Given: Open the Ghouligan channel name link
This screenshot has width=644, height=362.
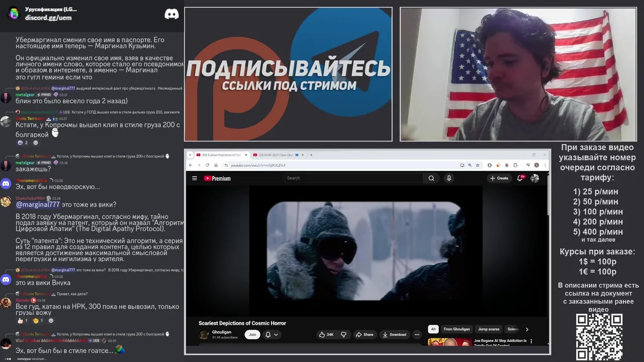Looking at the screenshot, I should [x=221, y=332].
